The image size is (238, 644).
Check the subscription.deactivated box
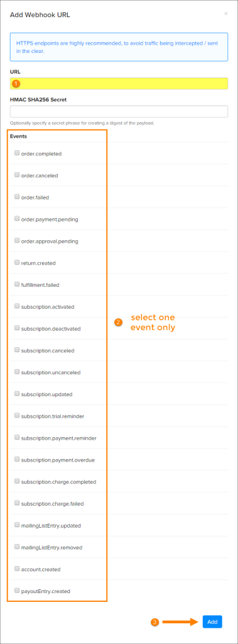point(17,328)
